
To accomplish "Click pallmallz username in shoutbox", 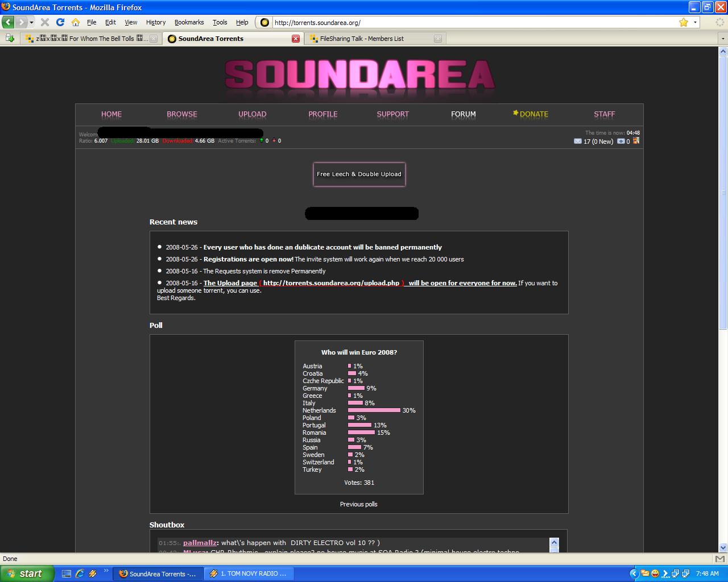I will point(200,543).
